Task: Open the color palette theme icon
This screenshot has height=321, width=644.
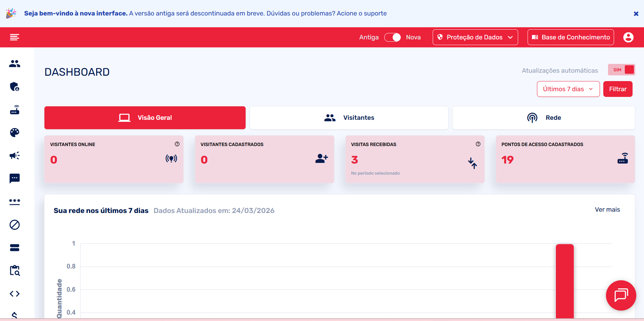Action: point(14,133)
